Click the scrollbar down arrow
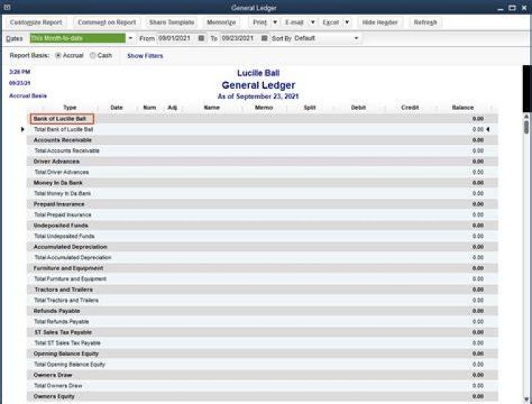 (x=526, y=400)
